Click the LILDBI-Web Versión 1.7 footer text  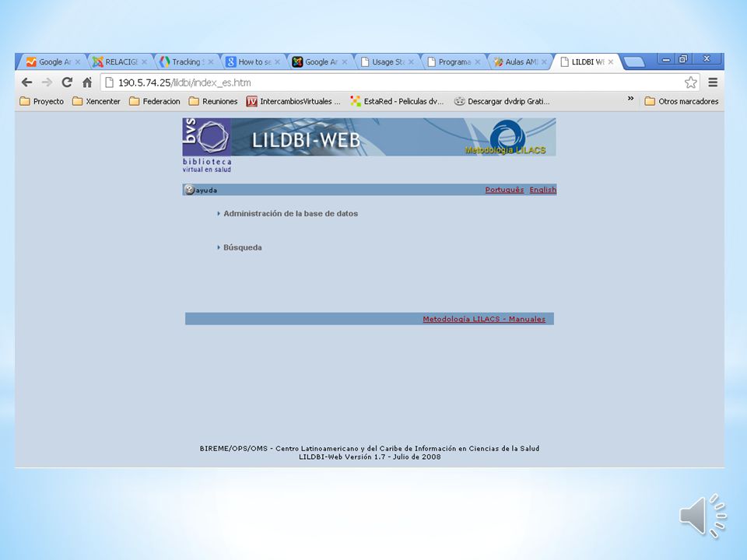pyautogui.click(x=370, y=457)
